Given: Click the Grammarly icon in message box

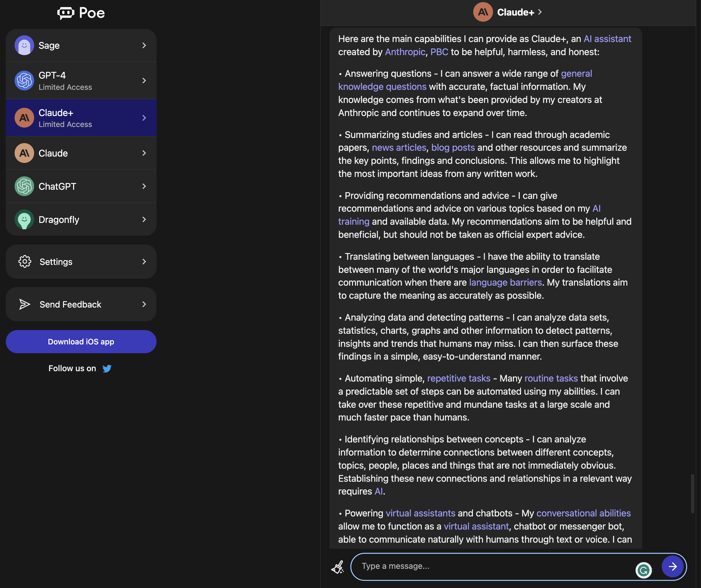Looking at the screenshot, I should point(643,570).
